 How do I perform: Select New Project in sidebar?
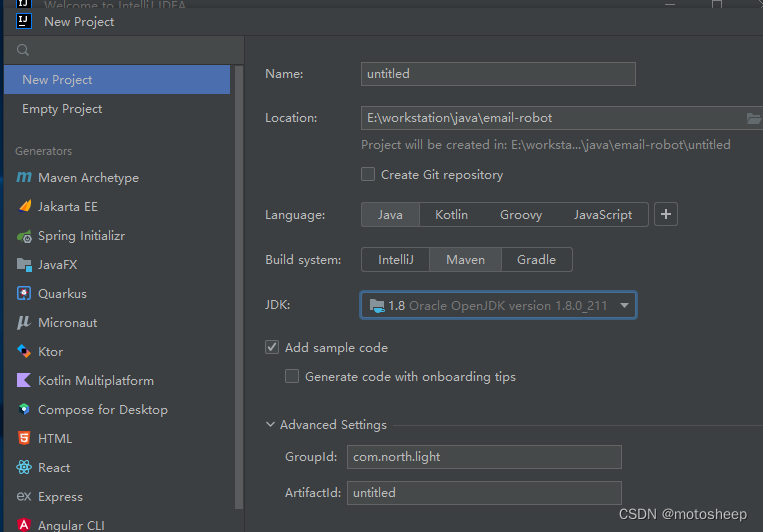click(117, 79)
